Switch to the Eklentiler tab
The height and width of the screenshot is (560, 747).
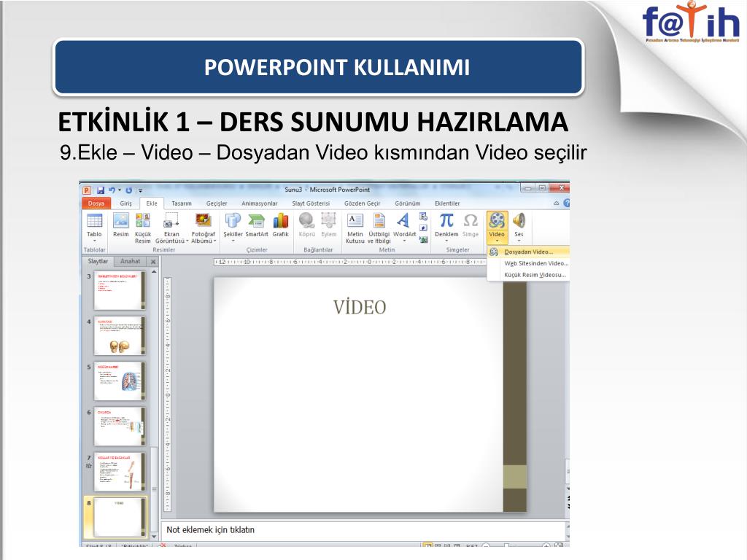coord(447,203)
